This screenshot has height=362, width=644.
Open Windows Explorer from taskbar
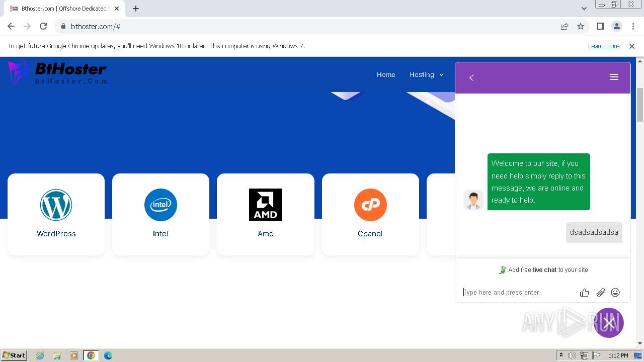57,355
